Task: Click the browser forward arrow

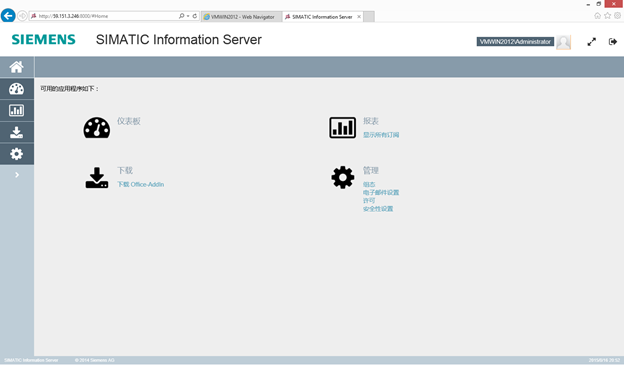Action: [22, 16]
